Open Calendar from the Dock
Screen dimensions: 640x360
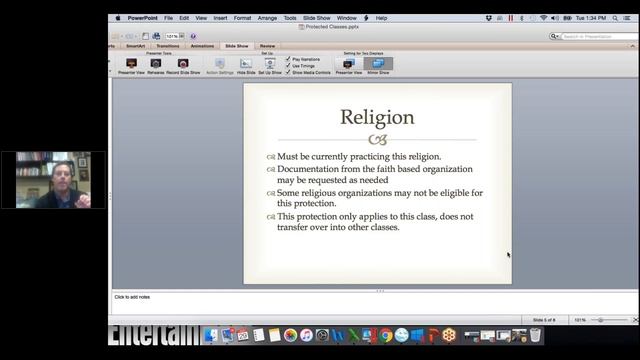tap(243, 336)
